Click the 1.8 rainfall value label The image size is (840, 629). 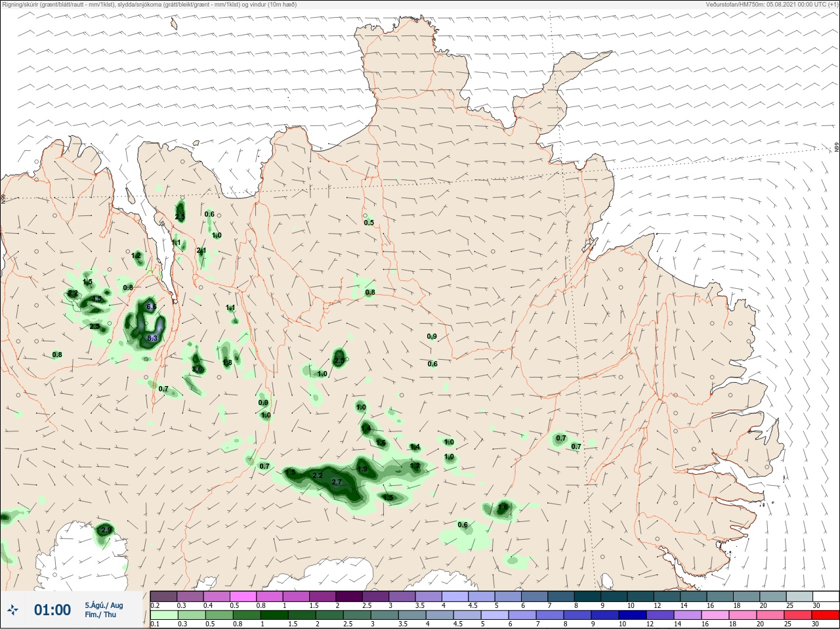tap(227, 362)
